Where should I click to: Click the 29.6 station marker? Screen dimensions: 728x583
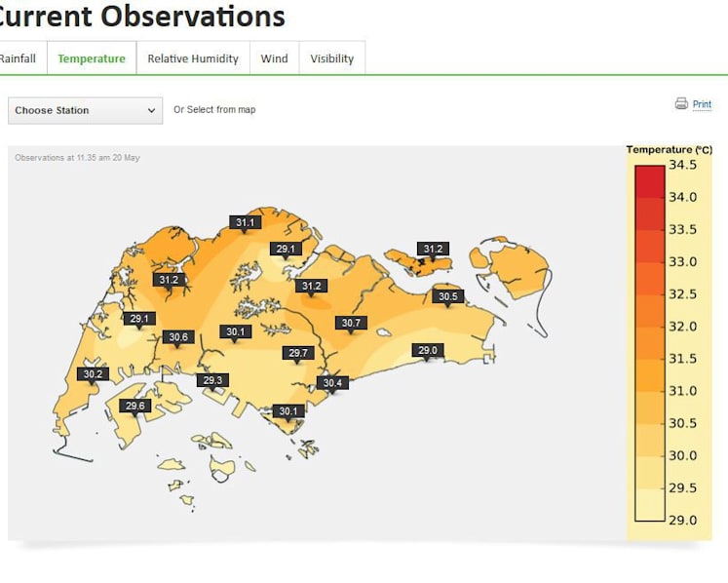pos(135,406)
